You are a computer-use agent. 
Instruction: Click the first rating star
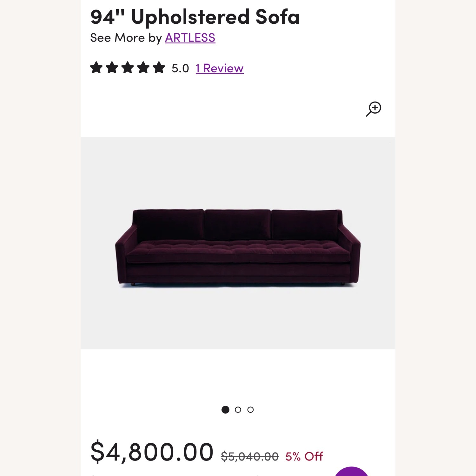click(96, 68)
